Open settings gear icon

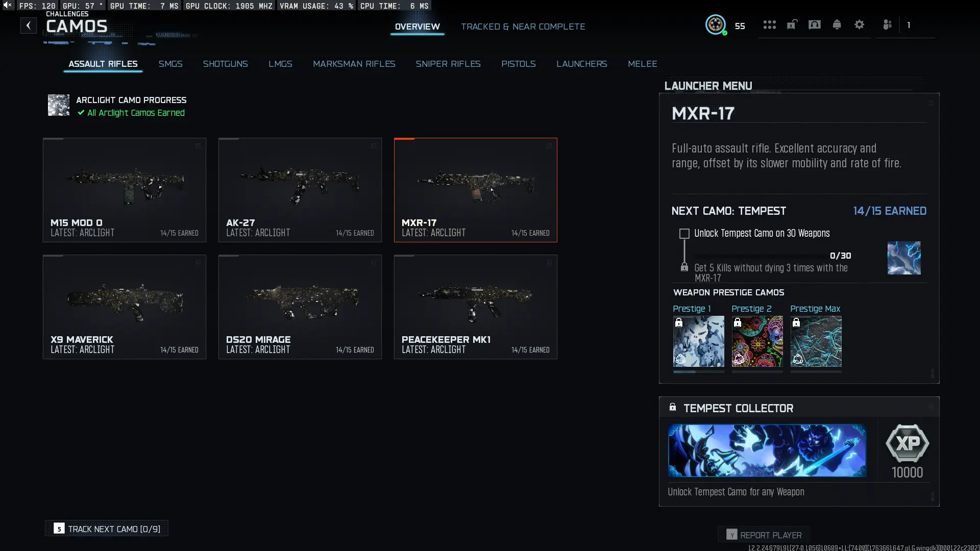coord(859,24)
